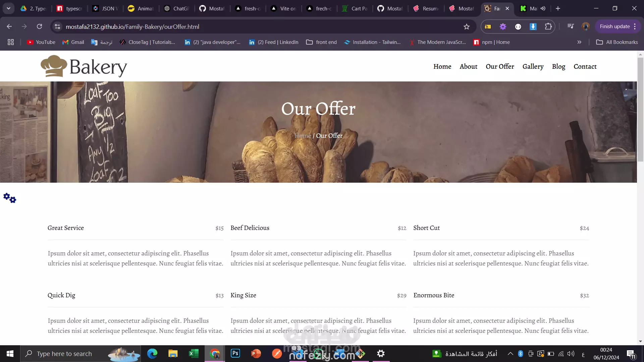Viewport: 644px width, 362px height.
Task: Open the blue download extension icon
Action: pyautogui.click(x=533, y=26)
